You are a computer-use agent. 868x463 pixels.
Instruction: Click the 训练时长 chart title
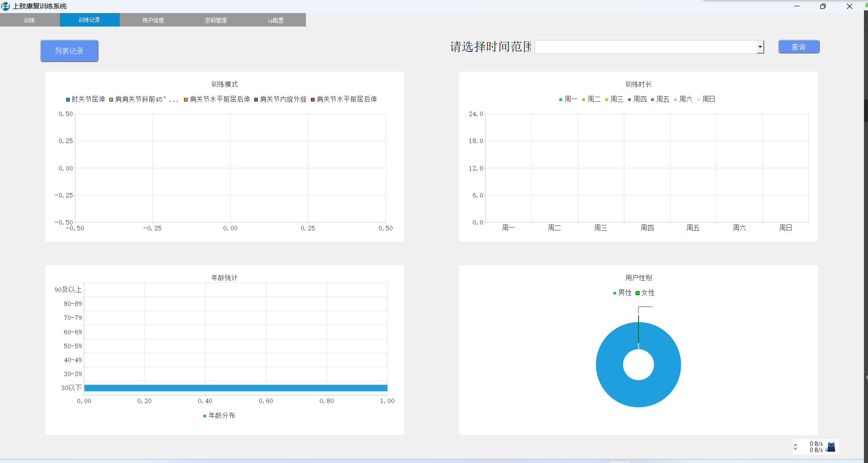coord(639,85)
